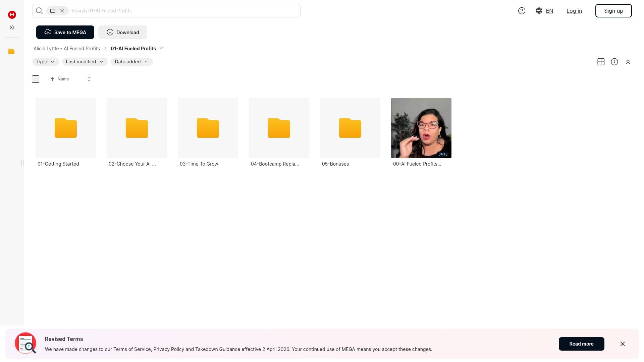Open the Date added filter dropdown
The image size is (644, 362).
click(x=131, y=62)
